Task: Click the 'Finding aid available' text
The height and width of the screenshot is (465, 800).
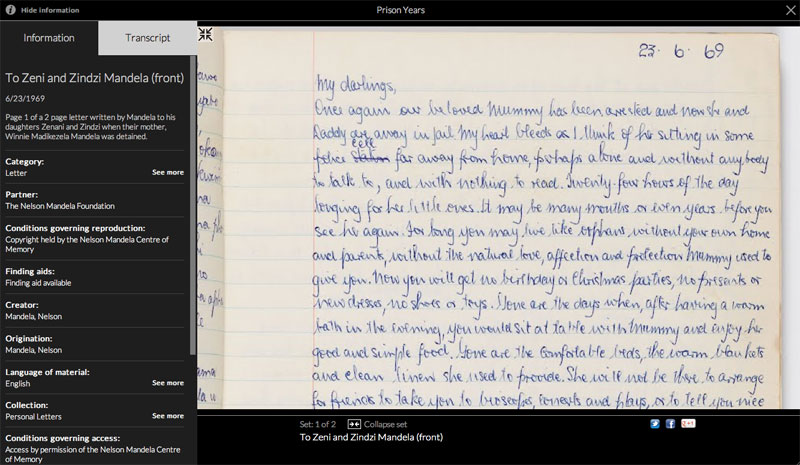Action: [38, 283]
